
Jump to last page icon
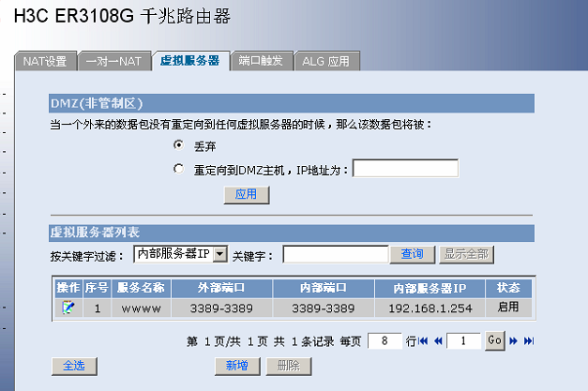(529, 340)
